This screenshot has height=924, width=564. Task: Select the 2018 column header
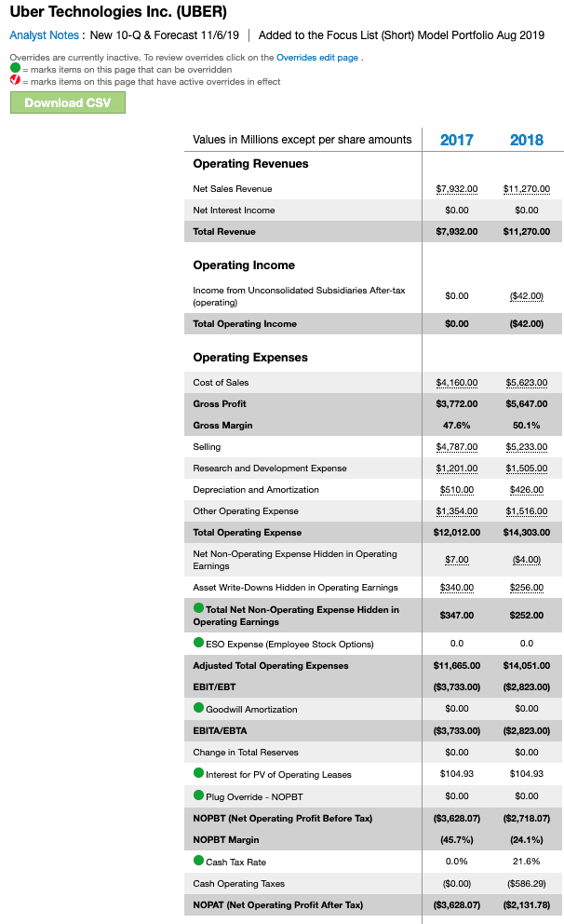[527, 141]
